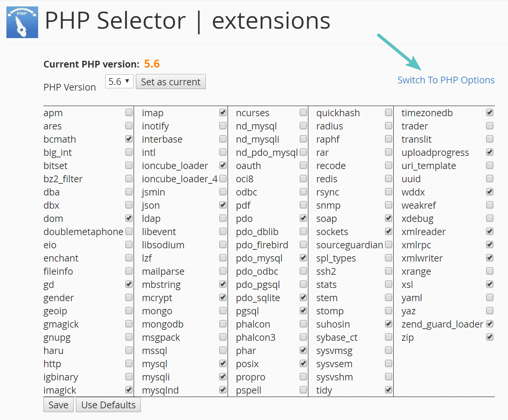Uncheck the mcrypt extension
Image resolution: width=508 pixels, height=420 pixels.
(223, 297)
